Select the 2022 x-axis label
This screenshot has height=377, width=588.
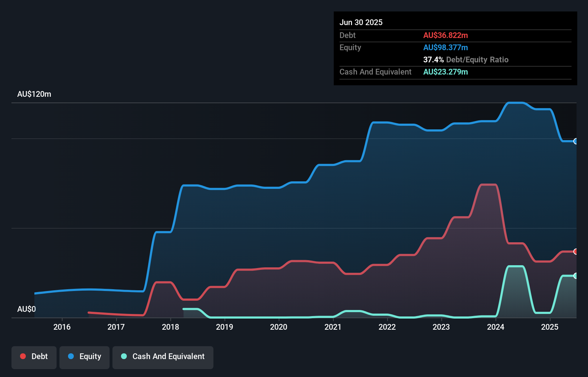pyautogui.click(x=387, y=327)
